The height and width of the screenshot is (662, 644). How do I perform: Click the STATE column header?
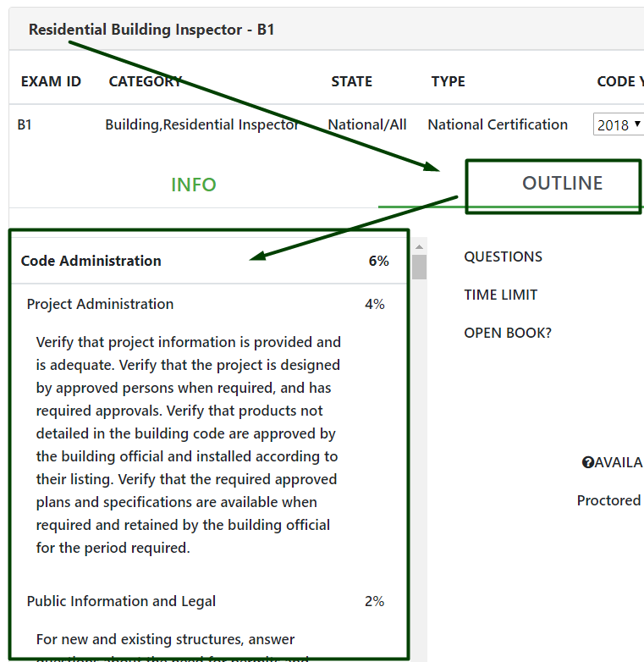point(351,81)
